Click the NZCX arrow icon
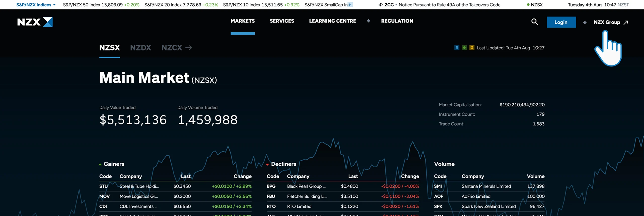Screen dimensions: 644x216 click(x=189, y=48)
